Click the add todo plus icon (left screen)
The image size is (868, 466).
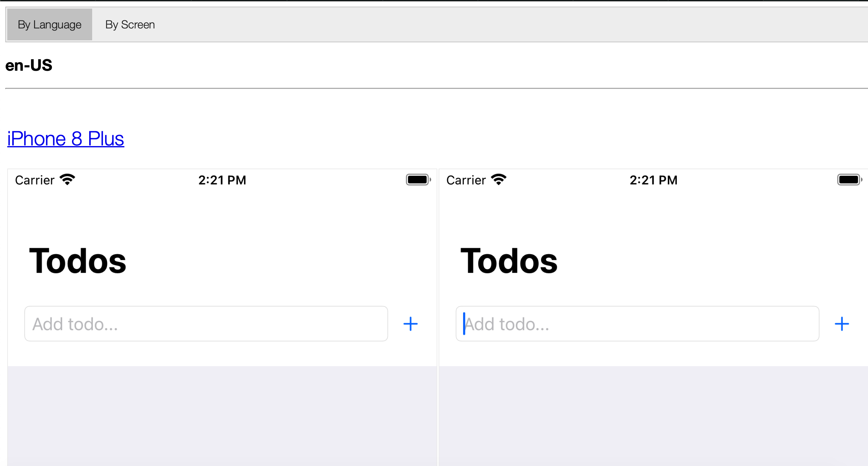tap(411, 324)
